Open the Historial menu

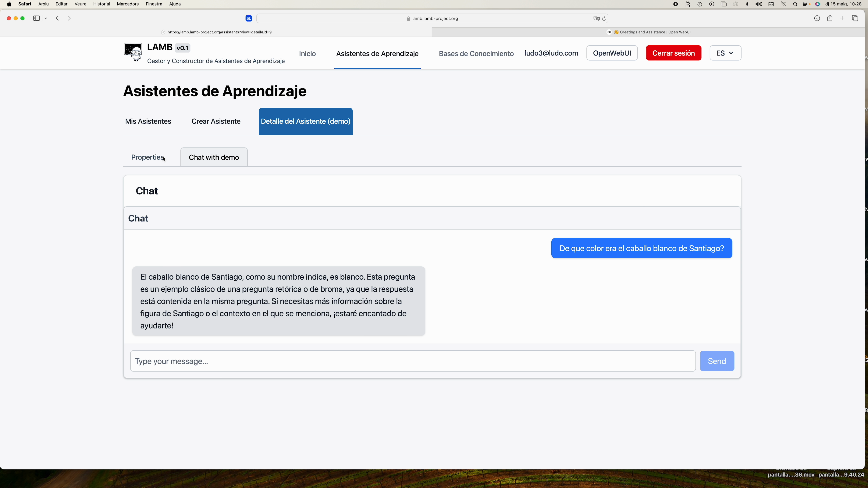pyautogui.click(x=102, y=4)
